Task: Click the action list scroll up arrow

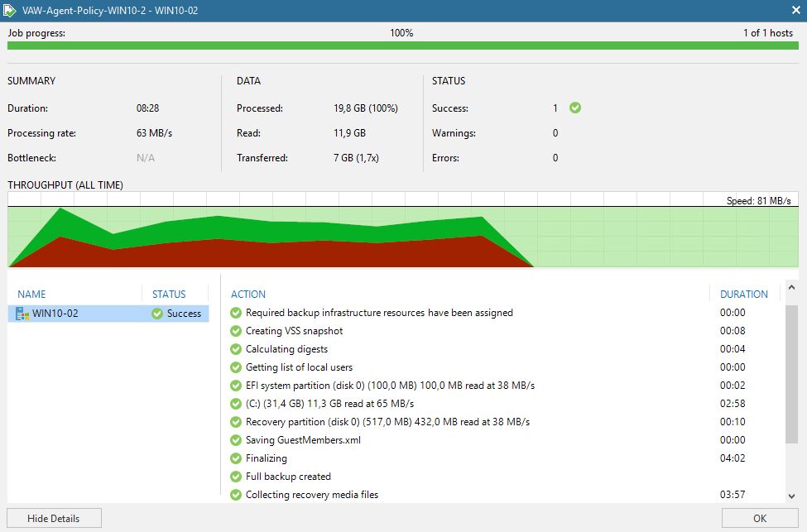Action: [x=791, y=287]
